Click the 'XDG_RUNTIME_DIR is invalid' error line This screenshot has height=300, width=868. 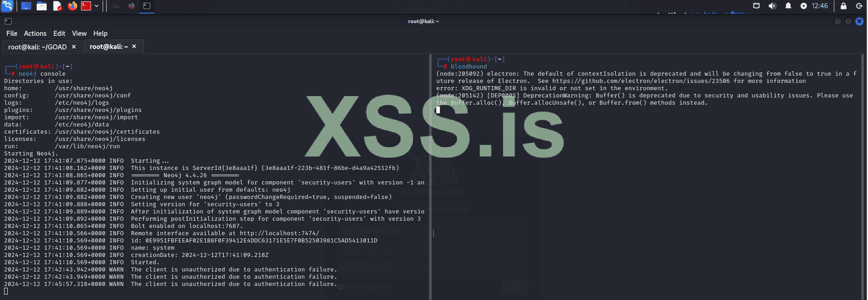pyautogui.click(x=552, y=88)
